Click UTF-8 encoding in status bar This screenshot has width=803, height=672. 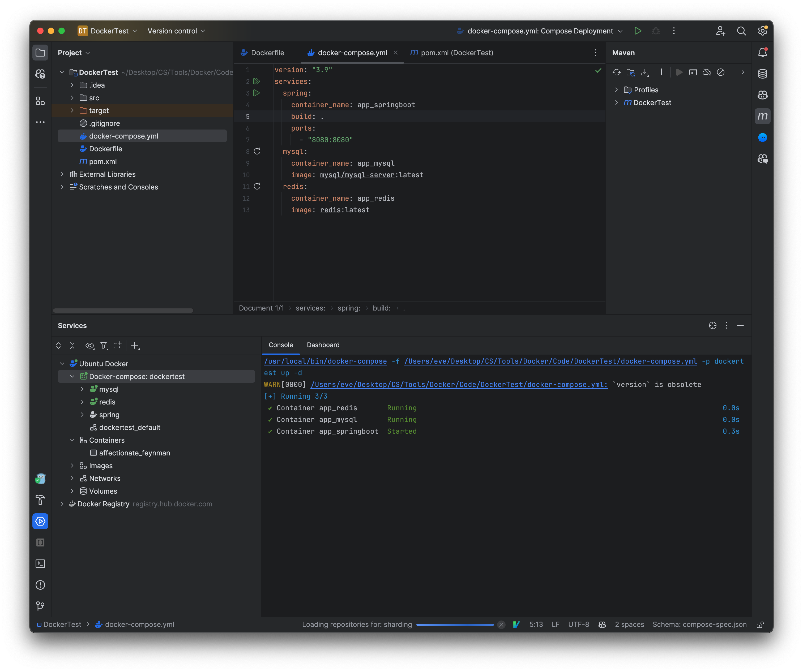click(x=579, y=624)
